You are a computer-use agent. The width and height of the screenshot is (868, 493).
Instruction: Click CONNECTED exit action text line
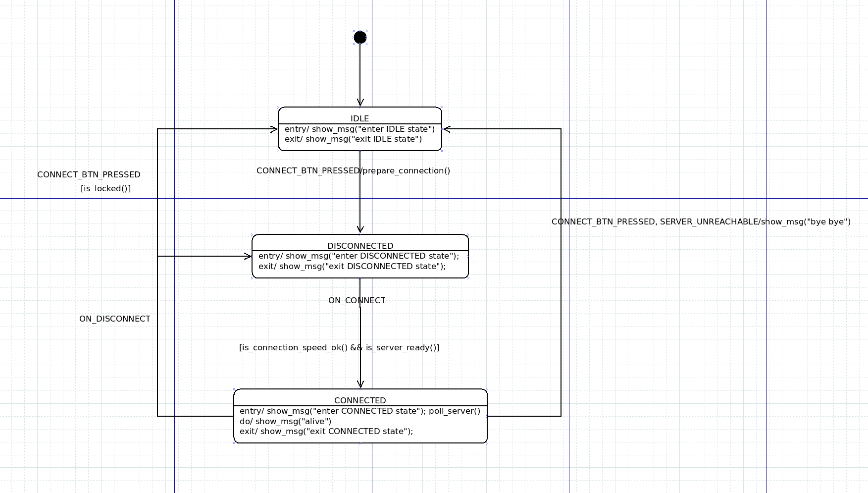click(326, 431)
